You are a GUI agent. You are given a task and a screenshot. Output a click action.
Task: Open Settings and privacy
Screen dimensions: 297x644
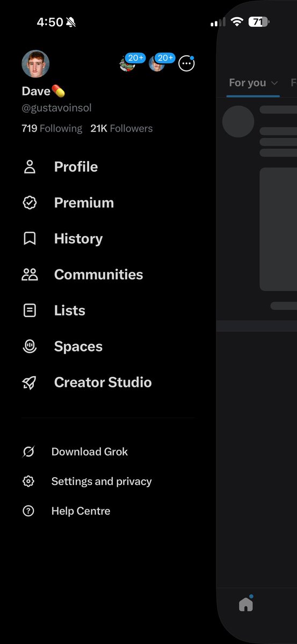tap(102, 481)
